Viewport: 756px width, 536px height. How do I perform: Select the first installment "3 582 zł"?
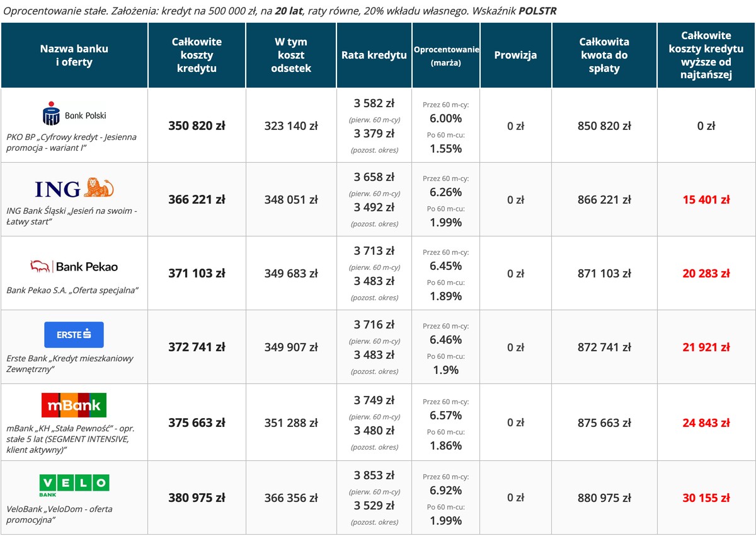374,103
